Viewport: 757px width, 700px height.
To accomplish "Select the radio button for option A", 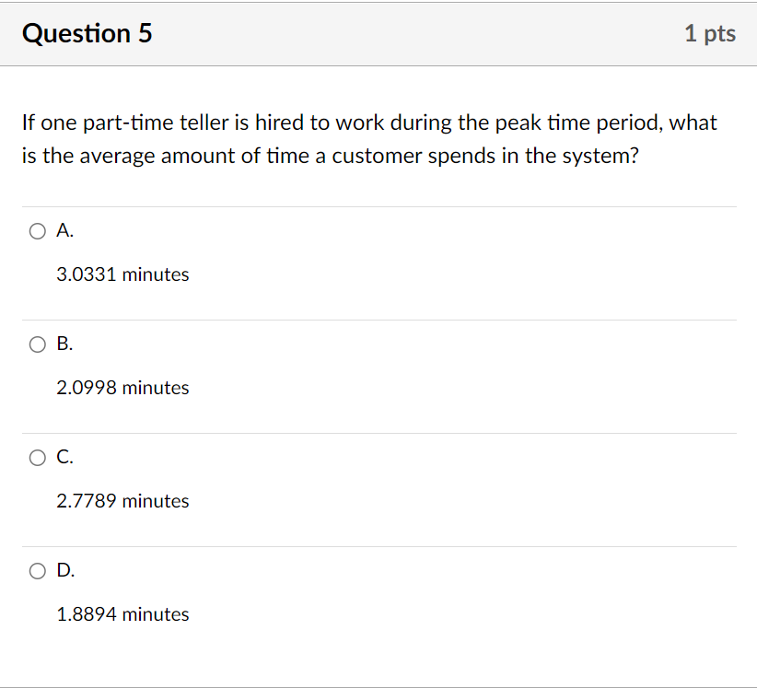I will point(37,231).
